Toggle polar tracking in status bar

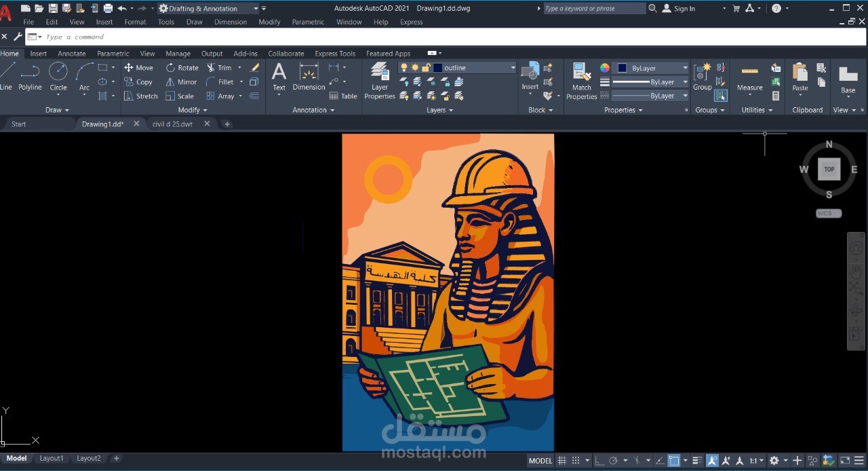coord(614,461)
